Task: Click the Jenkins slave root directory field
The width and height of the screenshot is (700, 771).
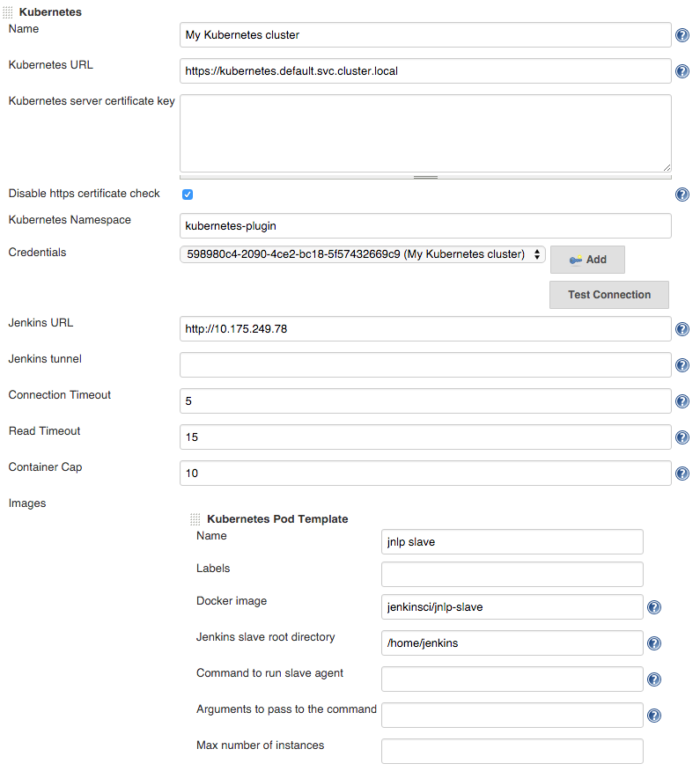Action: point(512,643)
